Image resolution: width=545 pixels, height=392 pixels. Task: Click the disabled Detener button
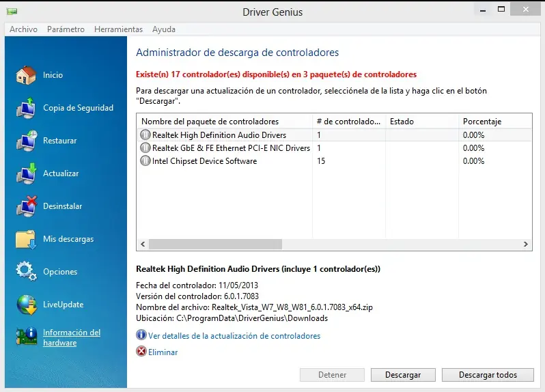tap(332, 375)
